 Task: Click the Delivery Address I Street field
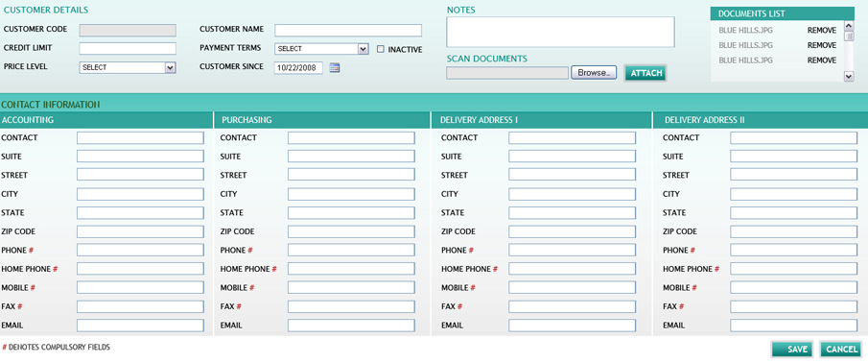pyautogui.click(x=572, y=175)
